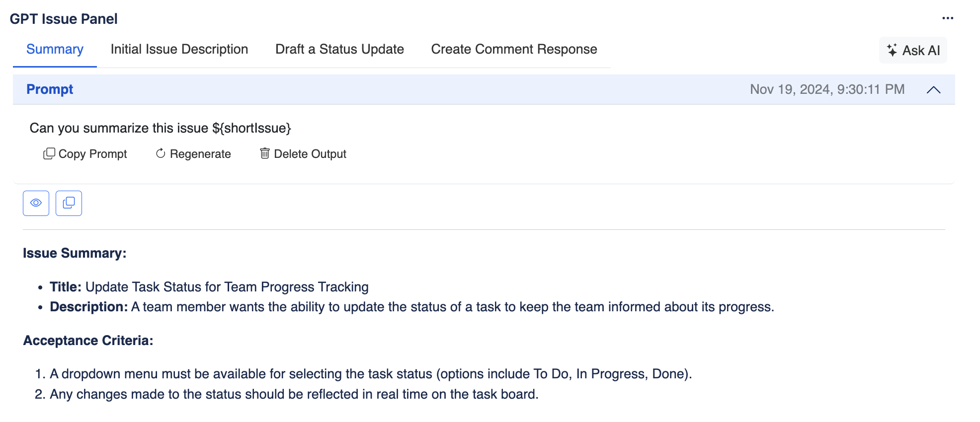The height and width of the screenshot is (422, 980).
Task: Click the GPT Issue Panel title
Action: click(64, 19)
